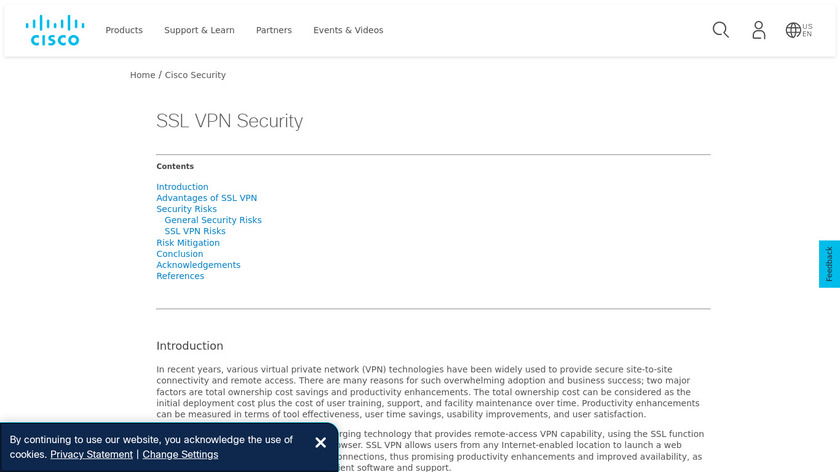Screen dimensions: 840x472
Task: Jump to Conclusion section
Action: coord(179,254)
